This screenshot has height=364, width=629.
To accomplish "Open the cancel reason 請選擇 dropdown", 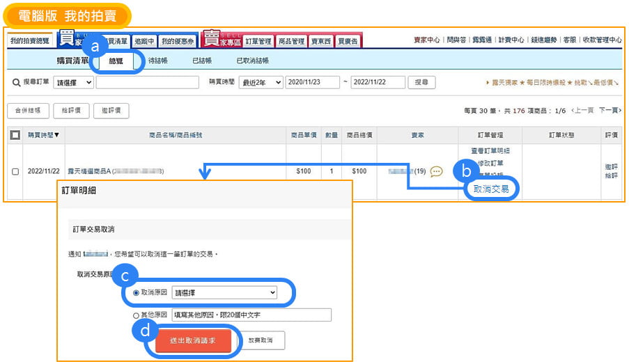I will point(224,293).
